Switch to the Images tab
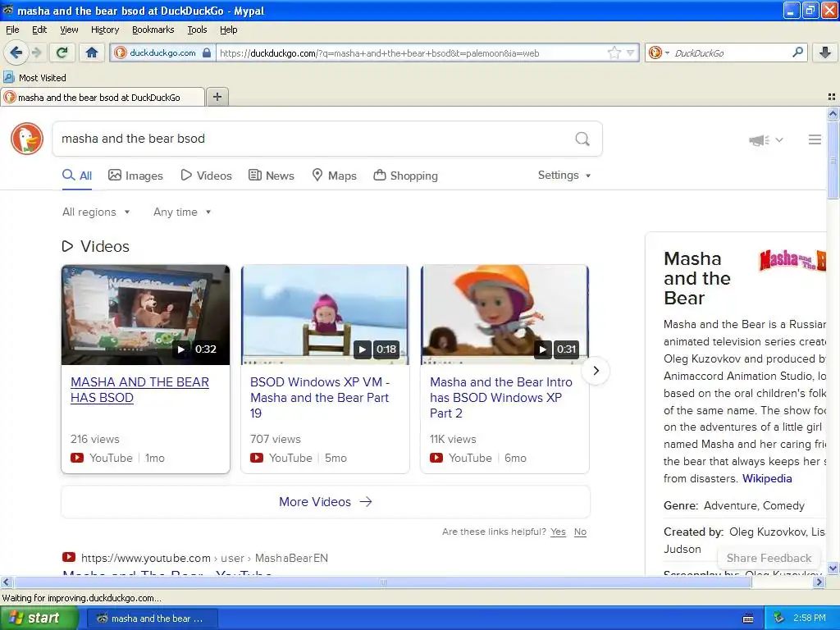Viewport: 840px width, 630px height. pos(135,176)
